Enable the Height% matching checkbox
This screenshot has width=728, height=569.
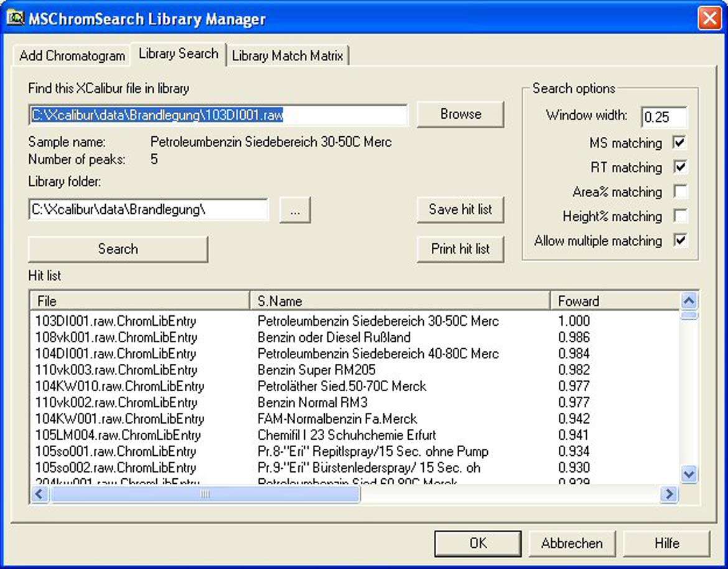tap(680, 216)
